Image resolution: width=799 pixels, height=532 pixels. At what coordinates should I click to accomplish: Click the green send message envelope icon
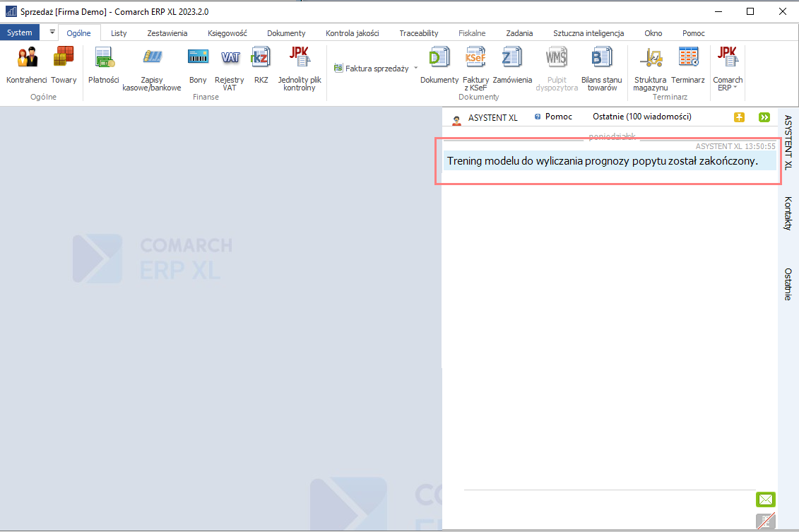click(x=765, y=500)
